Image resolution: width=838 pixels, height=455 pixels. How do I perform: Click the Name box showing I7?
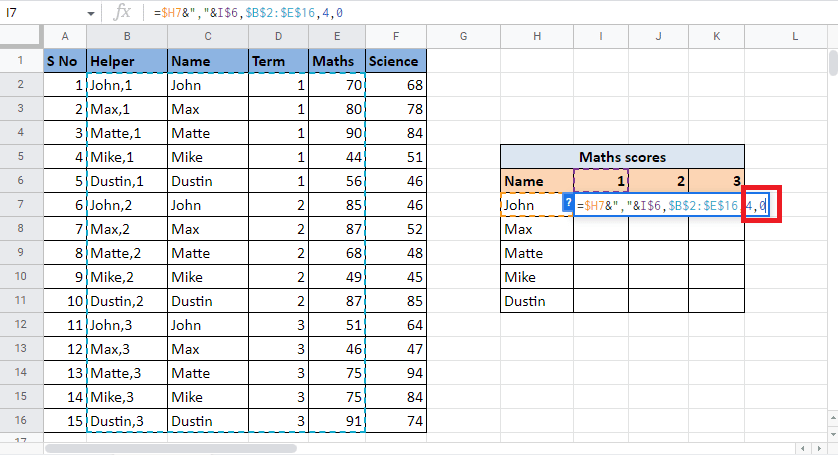coord(40,13)
